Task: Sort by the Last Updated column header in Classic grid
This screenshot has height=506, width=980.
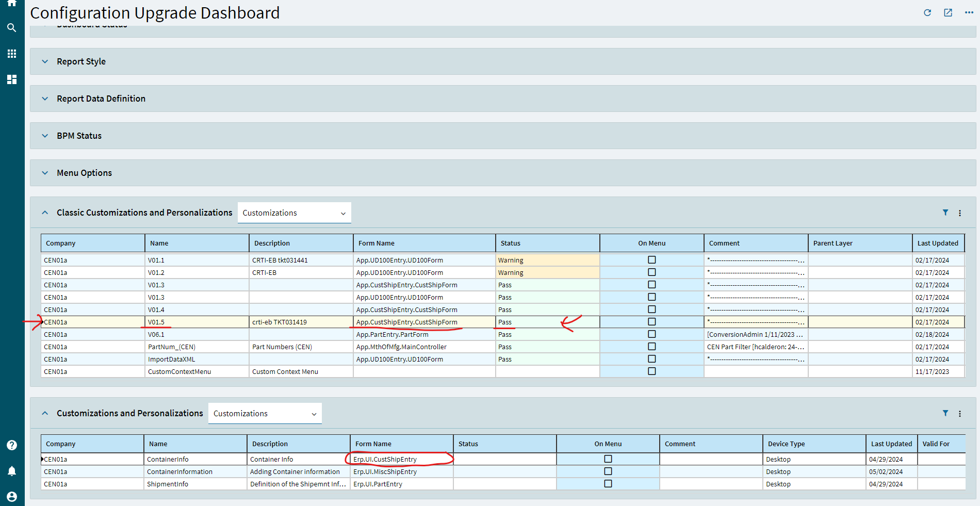Action: [x=937, y=243]
